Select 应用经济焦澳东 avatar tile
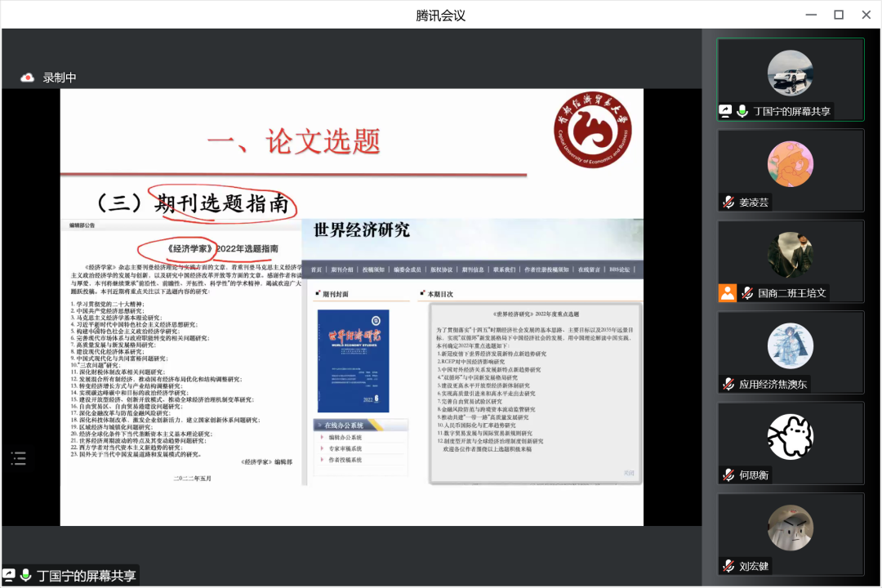 tap(790, 345)
